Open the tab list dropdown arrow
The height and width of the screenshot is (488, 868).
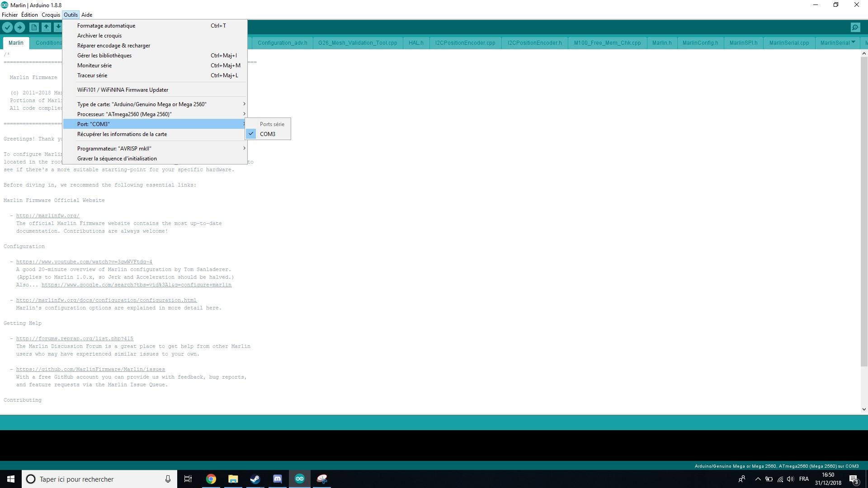click(853, 42)
